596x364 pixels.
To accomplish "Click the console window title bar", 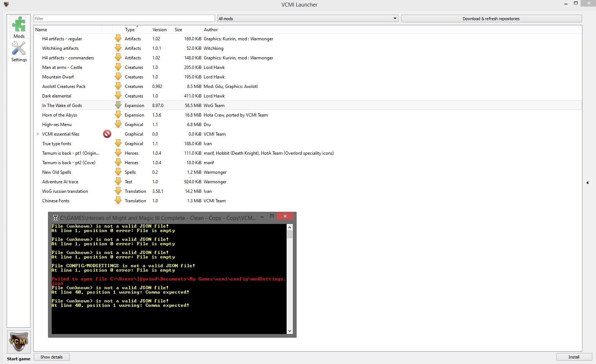I will coord(158,218).
